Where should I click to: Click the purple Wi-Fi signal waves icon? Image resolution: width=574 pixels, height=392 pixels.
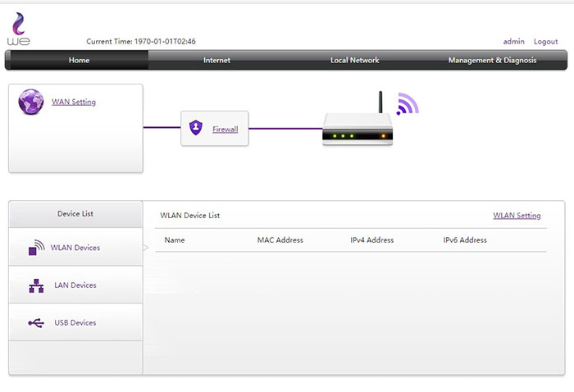pos(408,104)
